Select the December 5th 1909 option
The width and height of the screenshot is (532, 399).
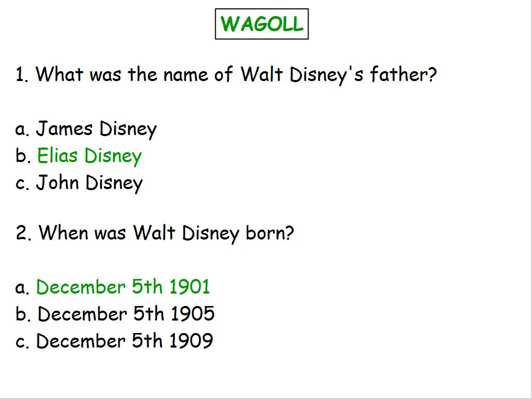[125, 341]
